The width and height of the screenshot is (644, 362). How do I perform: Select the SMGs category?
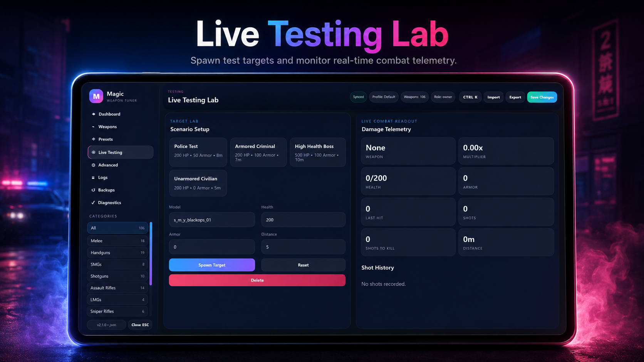pos(117,265)
